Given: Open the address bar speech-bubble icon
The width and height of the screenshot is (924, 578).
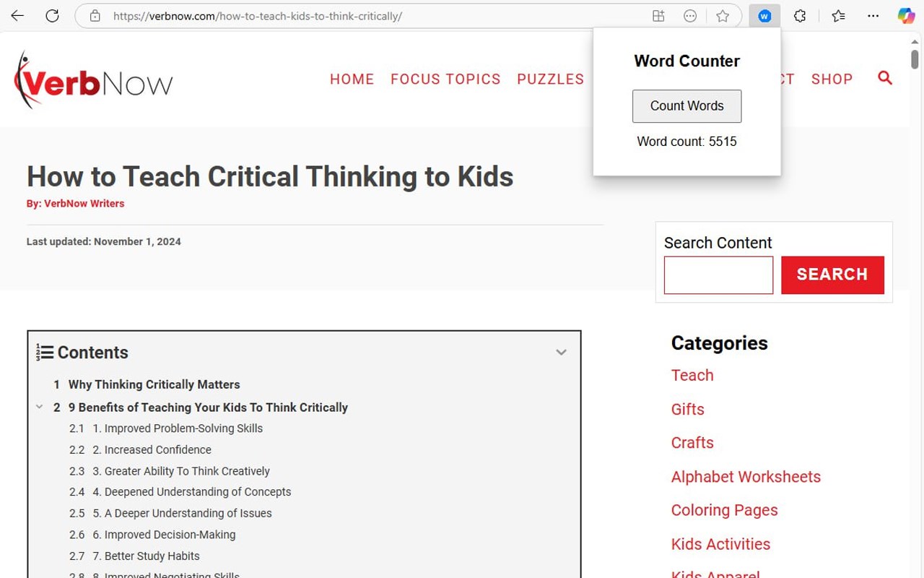Looking at the screenshot, I should (690, 16).
